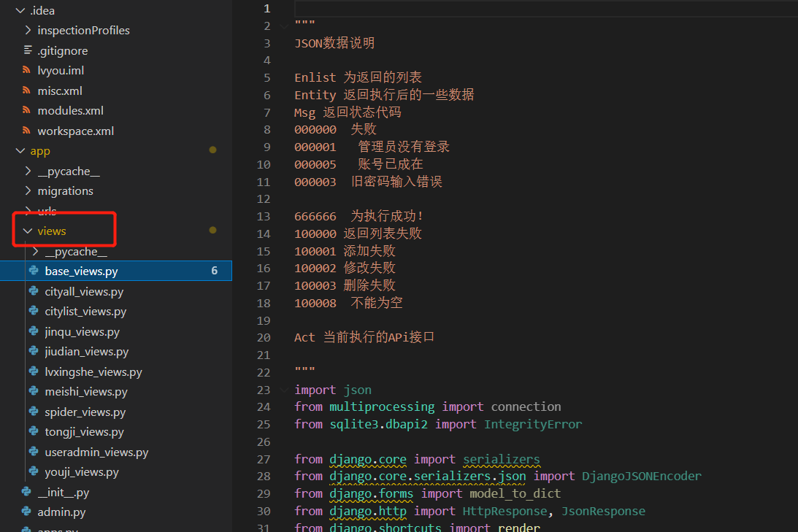The image size is (798, 532).
Task: Open cityall_views.py file
Action: click(x=84, y=292)
